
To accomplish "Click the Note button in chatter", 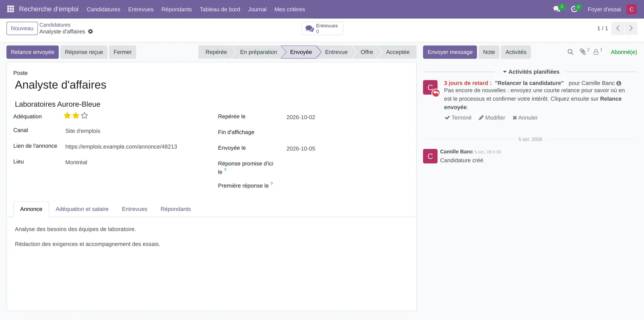I will coord(489,52).
